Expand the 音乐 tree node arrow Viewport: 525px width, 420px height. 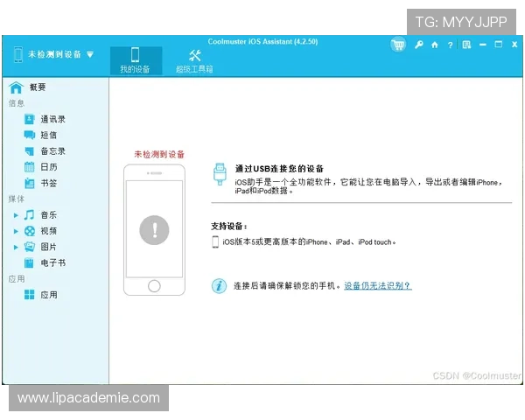point(16,215)
